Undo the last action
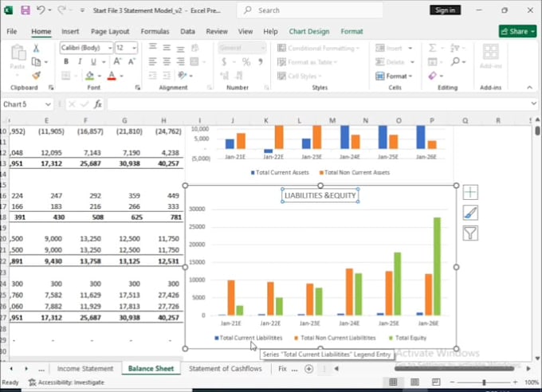The image size is (542, 392). pyautogui.click(x=41, y=10)
